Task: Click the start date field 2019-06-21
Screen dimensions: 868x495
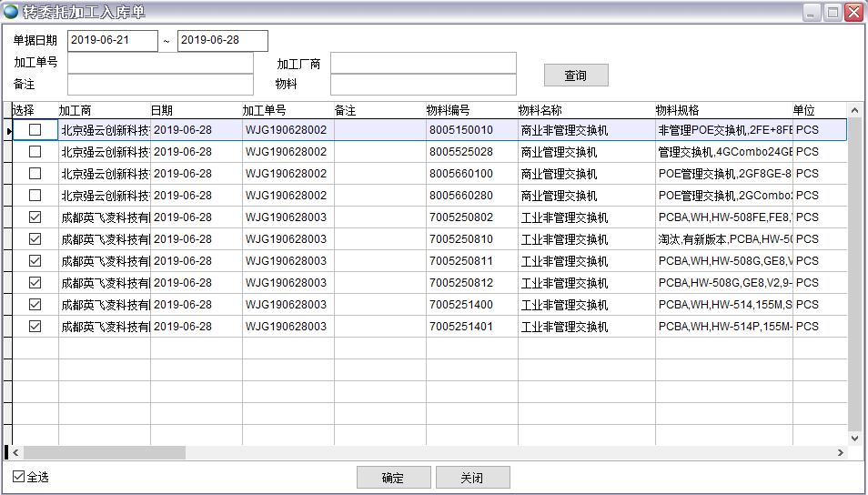Action: point(112,41)
